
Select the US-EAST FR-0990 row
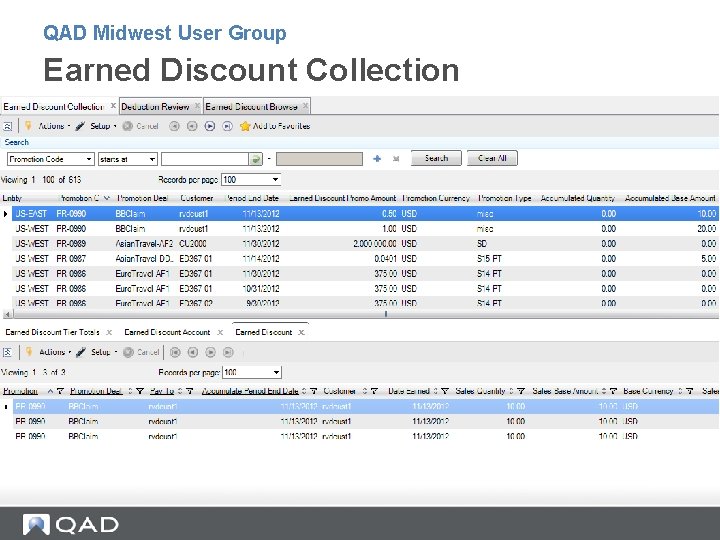coord(365,214)
